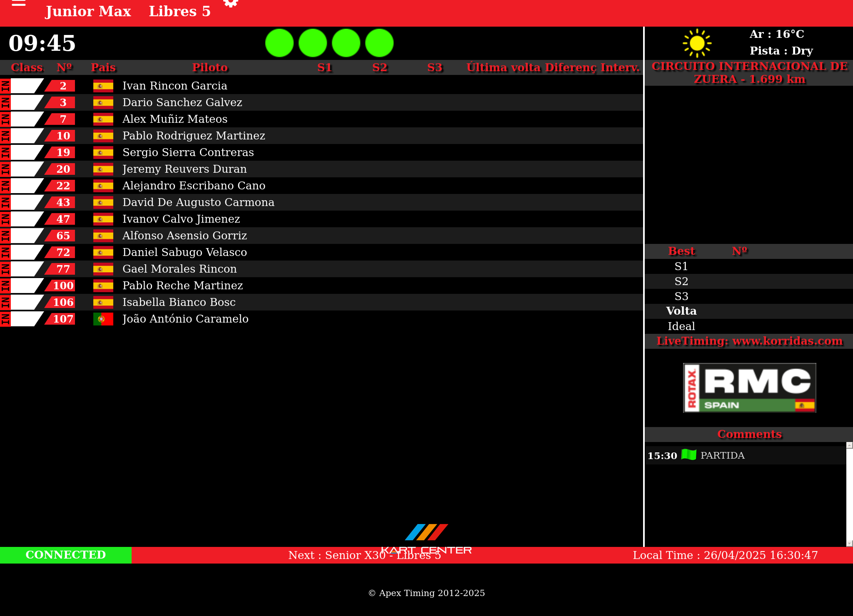
Task: Click the last green start light
Action: pos(379,43)
